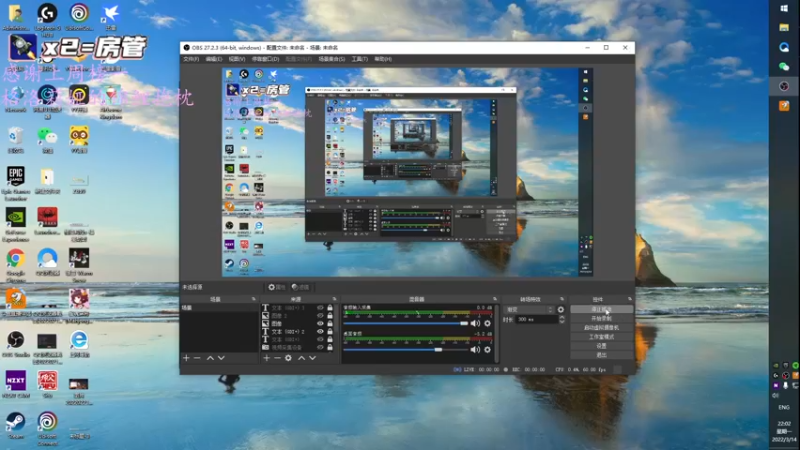800x450 pixels.
Task: Toggle lock on the 图像 source
Action: (330, 323)
